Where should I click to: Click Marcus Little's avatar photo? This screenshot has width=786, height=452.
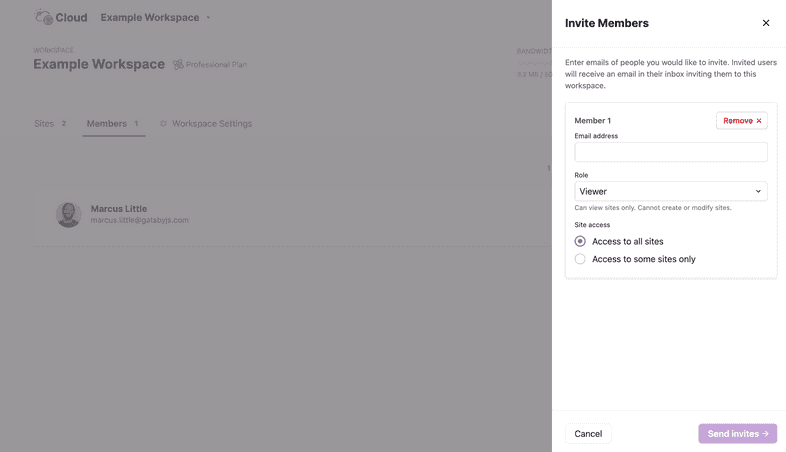[68, 214]
